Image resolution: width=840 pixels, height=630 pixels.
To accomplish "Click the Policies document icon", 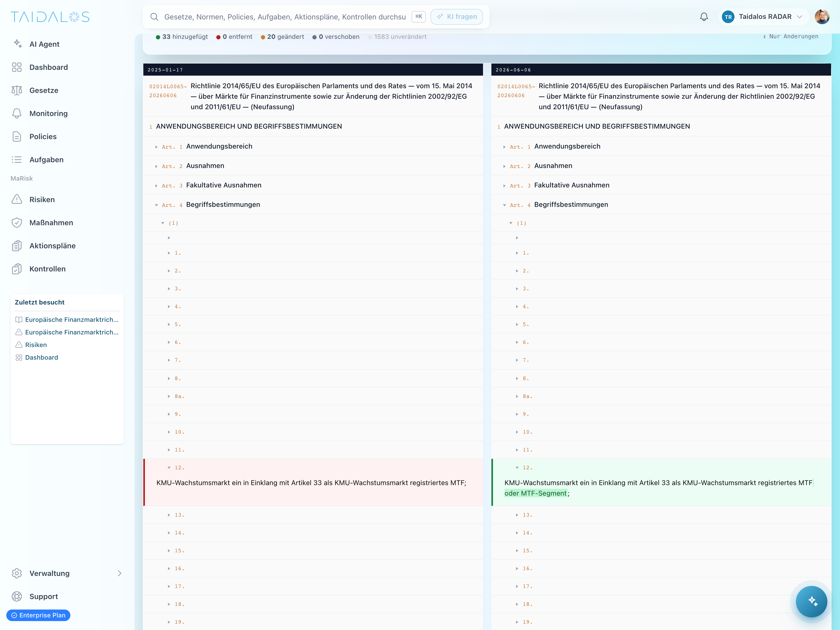I will tap(17, 137).
